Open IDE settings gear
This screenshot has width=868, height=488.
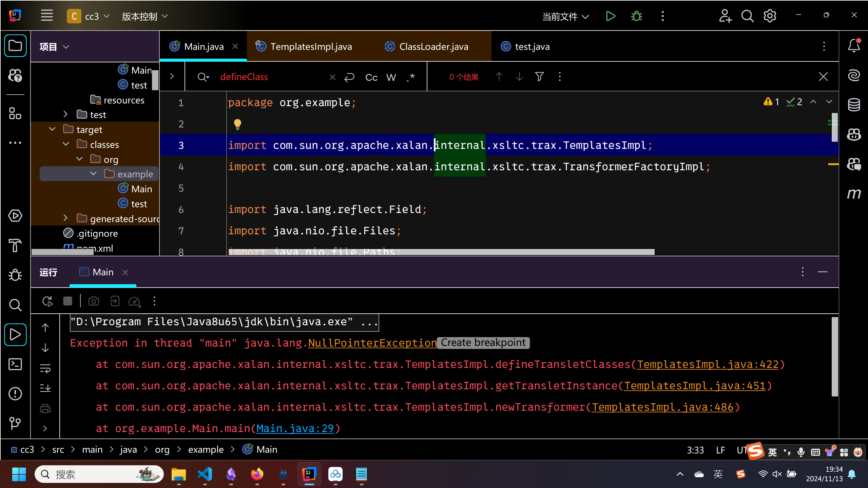770,16
